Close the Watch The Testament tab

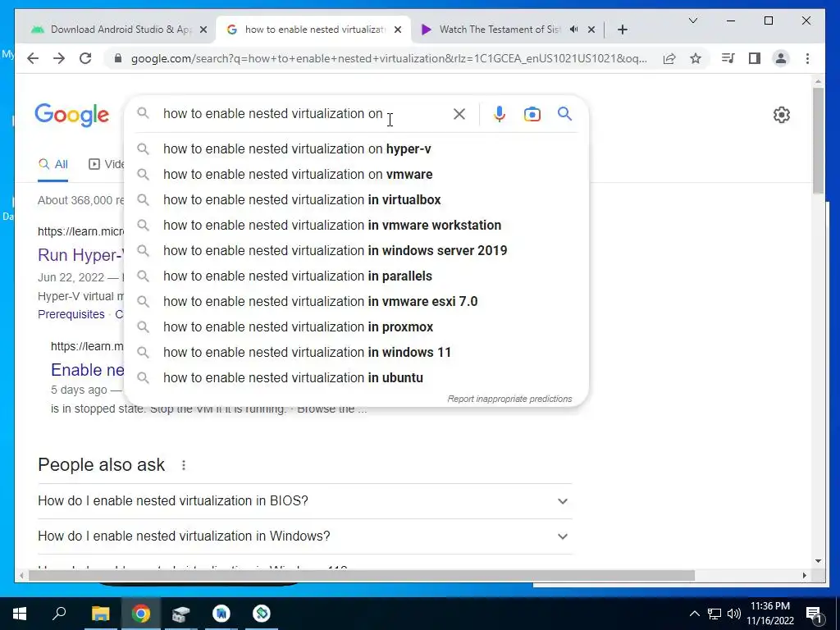pos(591,30)
